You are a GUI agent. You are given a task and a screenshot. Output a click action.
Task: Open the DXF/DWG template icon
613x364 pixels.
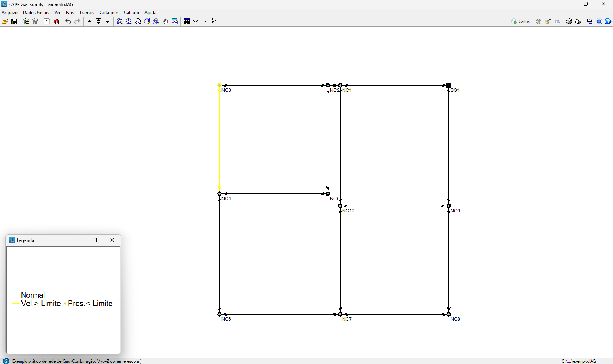(x=47, y=21)
